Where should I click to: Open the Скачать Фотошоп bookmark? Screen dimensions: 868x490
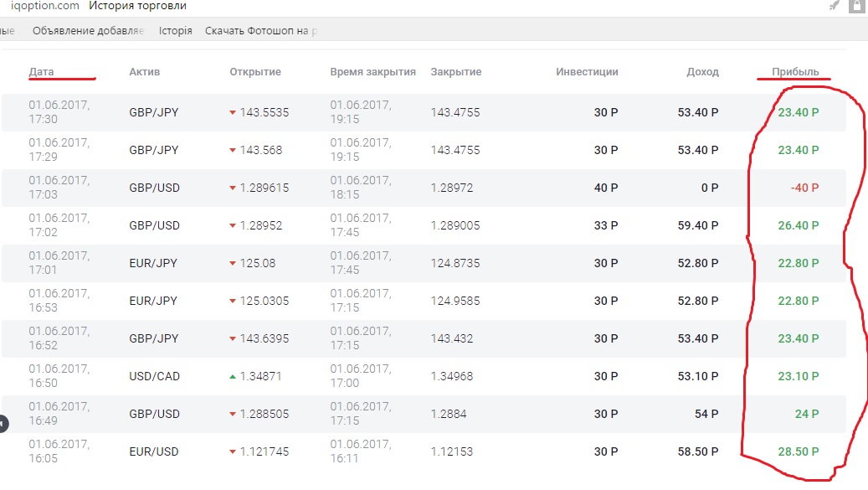pos(260,30)
